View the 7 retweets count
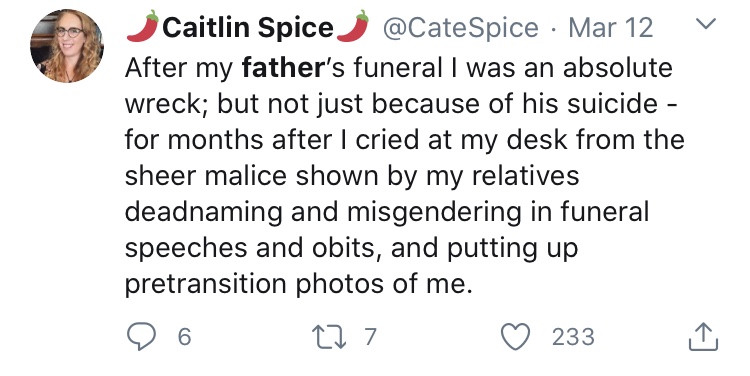This screenshot has height=376, width=750. point(370,337)
